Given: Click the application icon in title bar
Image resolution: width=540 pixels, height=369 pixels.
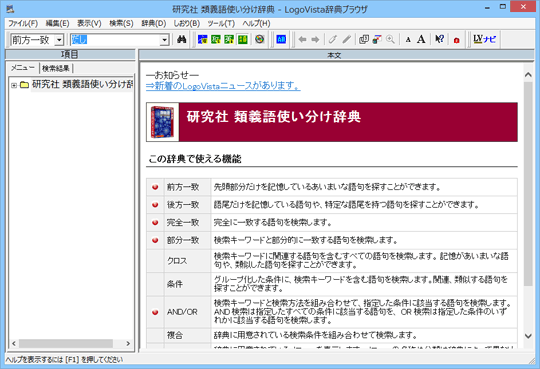Looking at the screenshot, I should coord(10,8).
